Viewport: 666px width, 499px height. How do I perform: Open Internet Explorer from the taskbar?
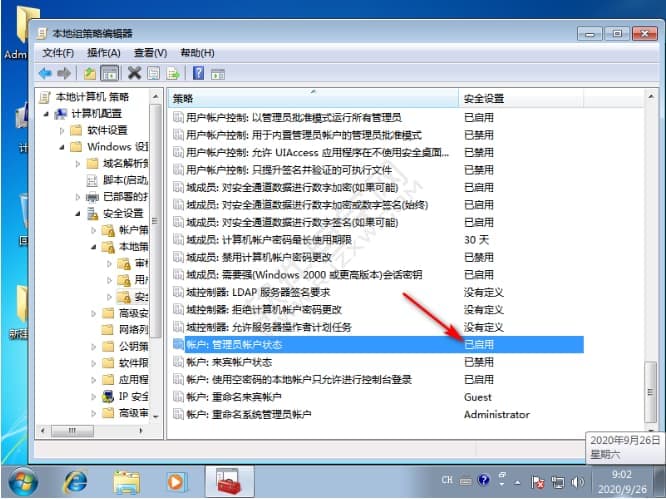click(75, 481)
